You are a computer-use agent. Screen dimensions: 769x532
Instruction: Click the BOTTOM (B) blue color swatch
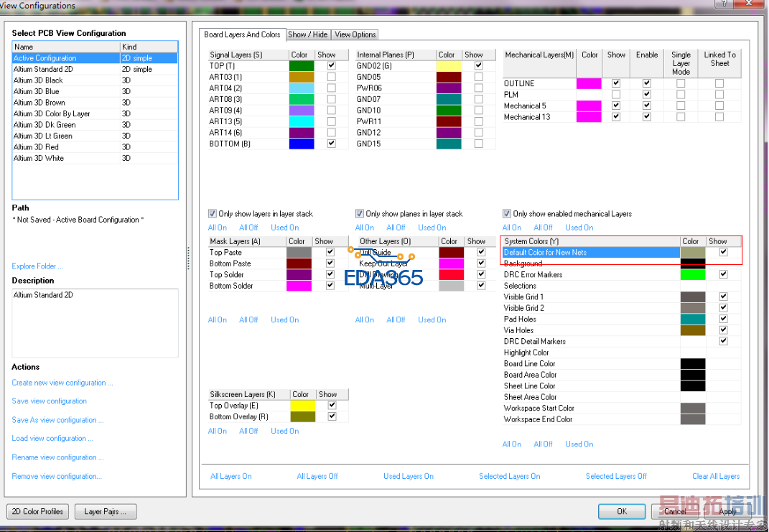301,144
